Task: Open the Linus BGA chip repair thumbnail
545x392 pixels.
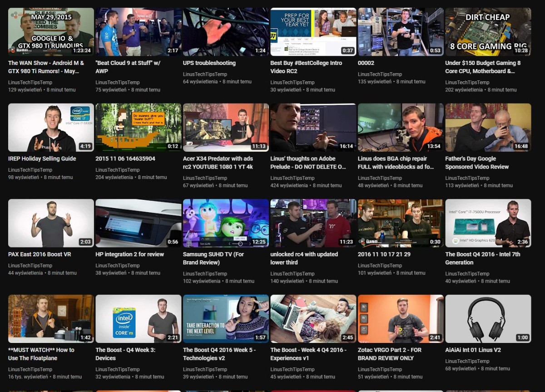Action: (x=401, y=127)
